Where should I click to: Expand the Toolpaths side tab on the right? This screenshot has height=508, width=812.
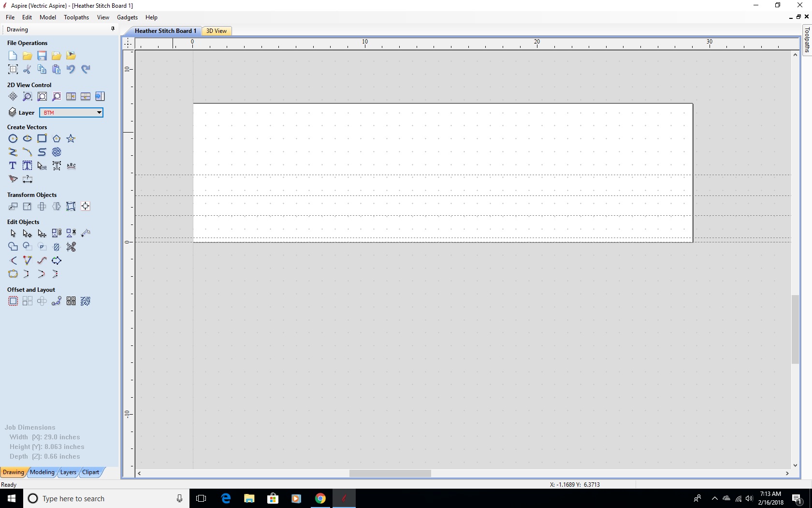tap(807, 41)
